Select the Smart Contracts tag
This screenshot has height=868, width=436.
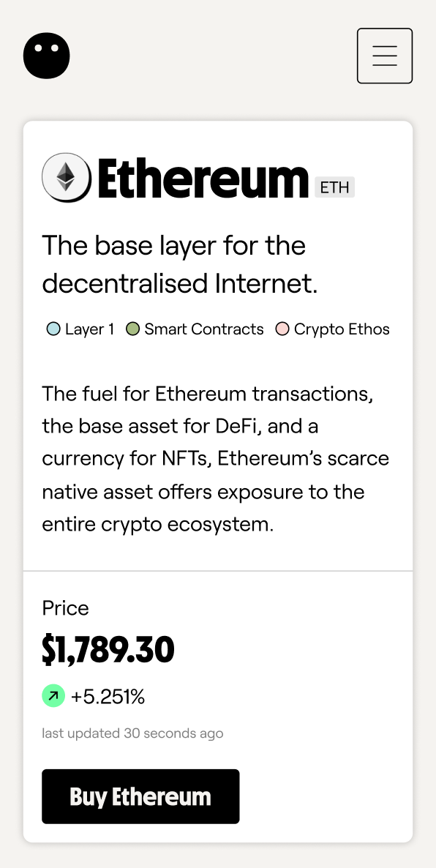click(x=195, y=329)
